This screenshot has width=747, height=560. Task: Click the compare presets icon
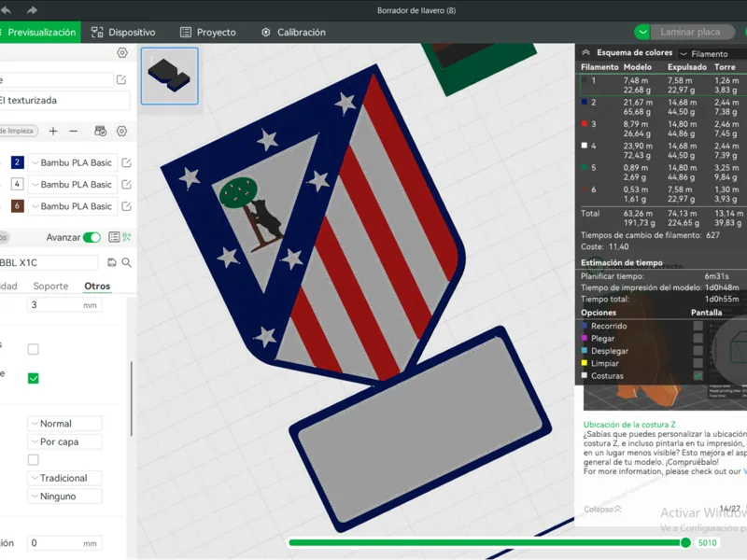(127, 237)
